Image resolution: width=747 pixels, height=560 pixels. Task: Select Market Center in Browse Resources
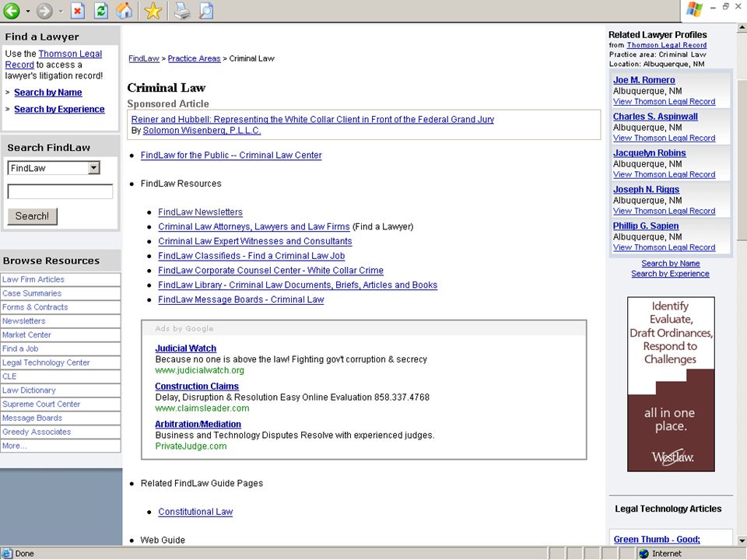[60, 334]
